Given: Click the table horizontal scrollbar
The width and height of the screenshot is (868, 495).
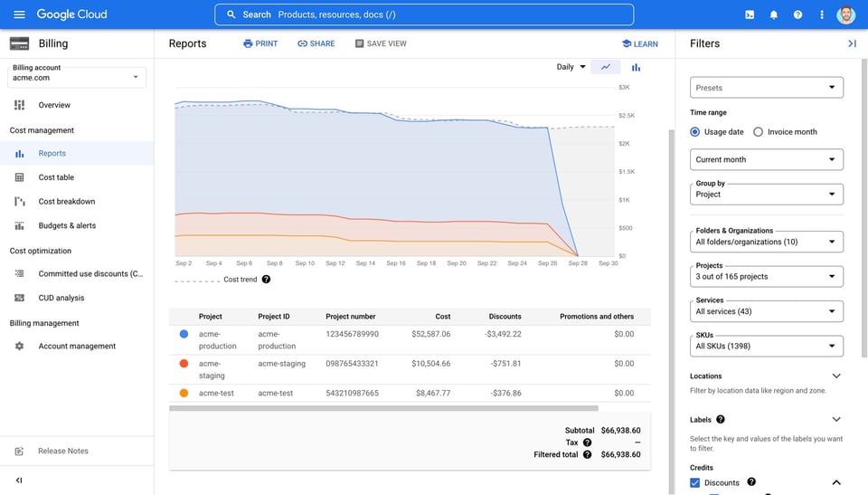Looking at the screenshot, I should click(x=383, y=408).
